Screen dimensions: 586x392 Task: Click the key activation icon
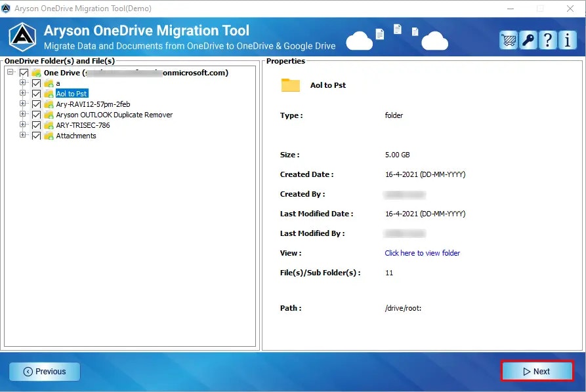click(528, 40)
